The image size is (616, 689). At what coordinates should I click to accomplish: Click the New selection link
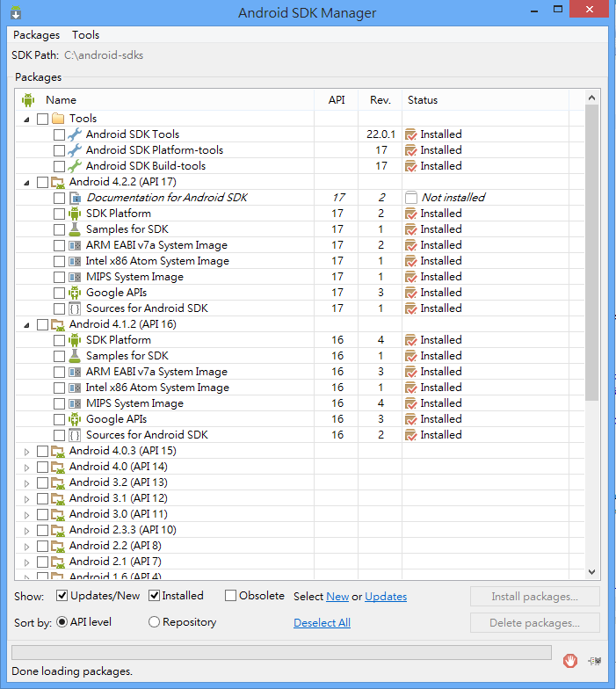[337, 596]
